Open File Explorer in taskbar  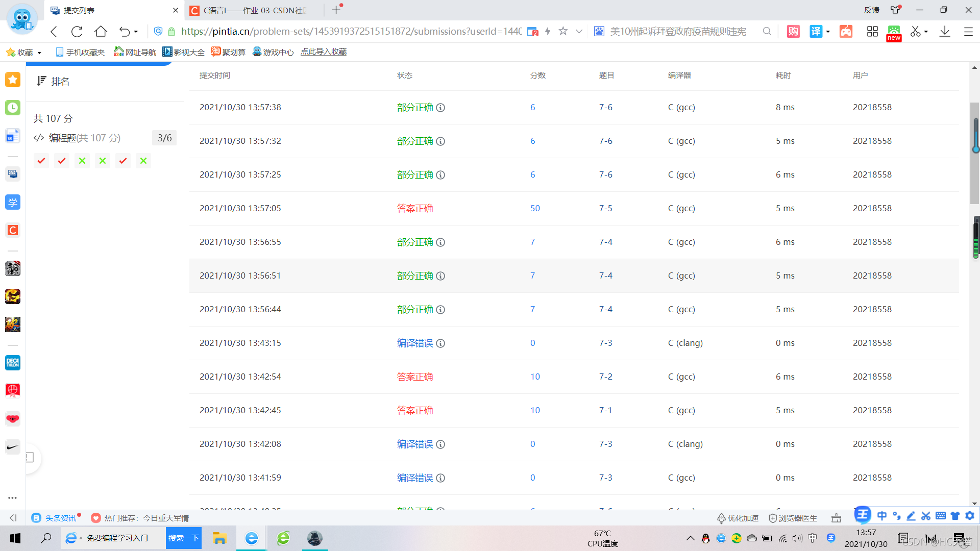pos(219,538)
